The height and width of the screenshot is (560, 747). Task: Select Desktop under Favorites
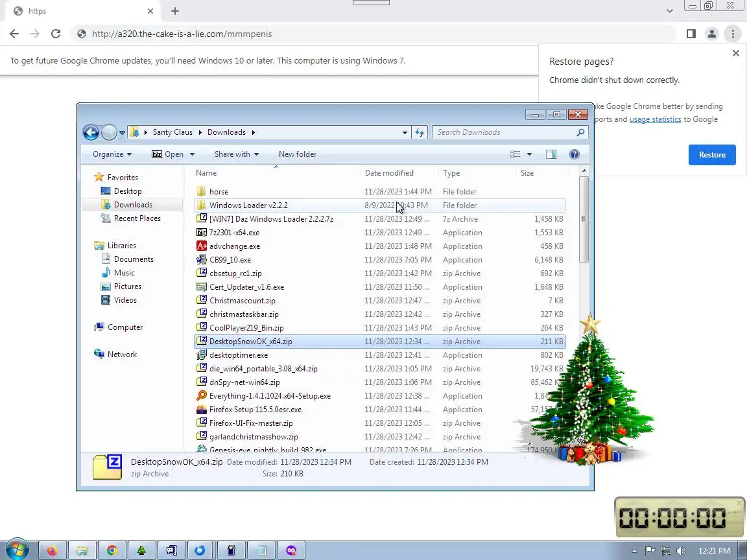(x=128, y=191)
